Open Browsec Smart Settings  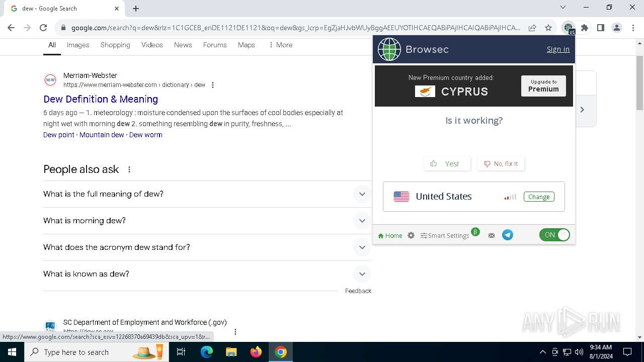click(445, 235)
